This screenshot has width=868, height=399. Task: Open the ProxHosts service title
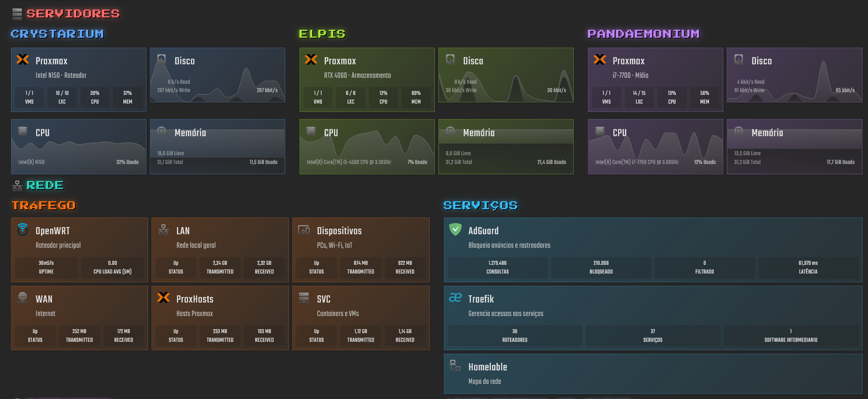(x=195, y=299)
